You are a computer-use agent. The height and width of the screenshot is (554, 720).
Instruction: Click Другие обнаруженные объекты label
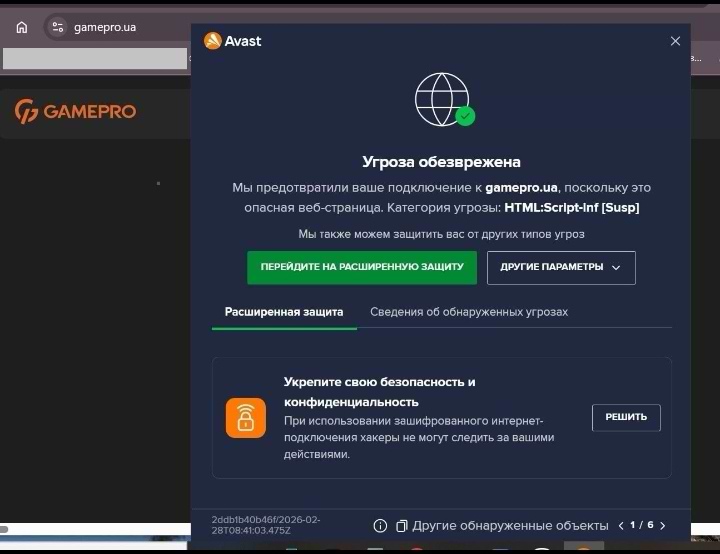click(x=510, y=526)
